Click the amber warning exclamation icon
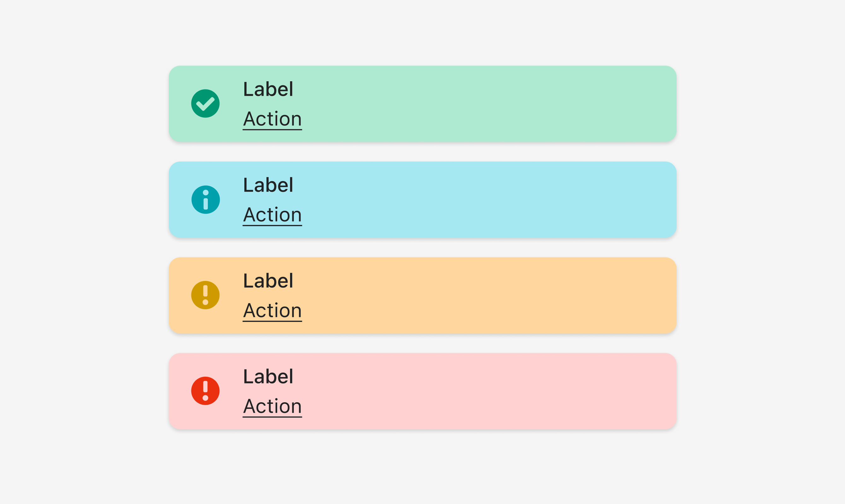This screenshot has height=504, width=845. (205, 295)
